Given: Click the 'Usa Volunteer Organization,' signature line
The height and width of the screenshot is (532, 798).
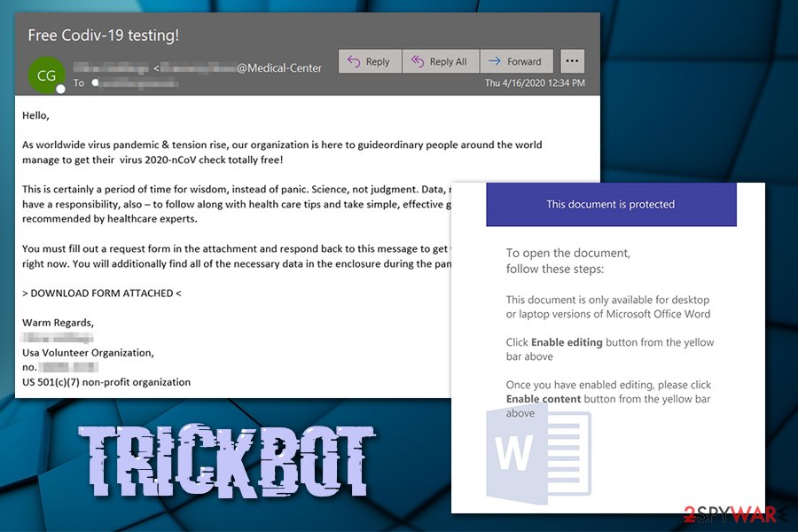Looking at the screenshot, I should pos(88,352).
